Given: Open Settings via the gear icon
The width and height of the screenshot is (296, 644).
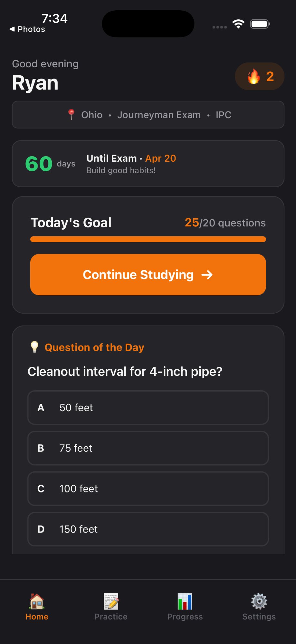Looking at the screenshot, I should 259,601.
